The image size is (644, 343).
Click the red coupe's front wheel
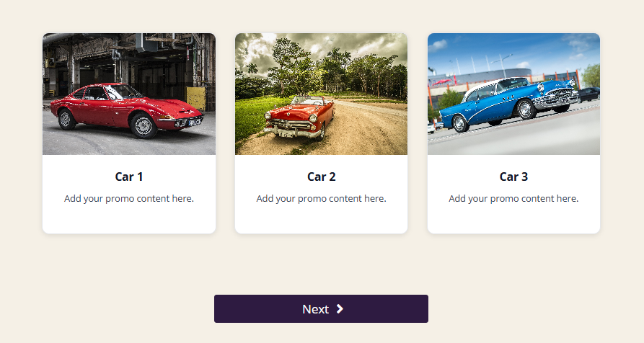pyautogui.click(x=144, y=125)
